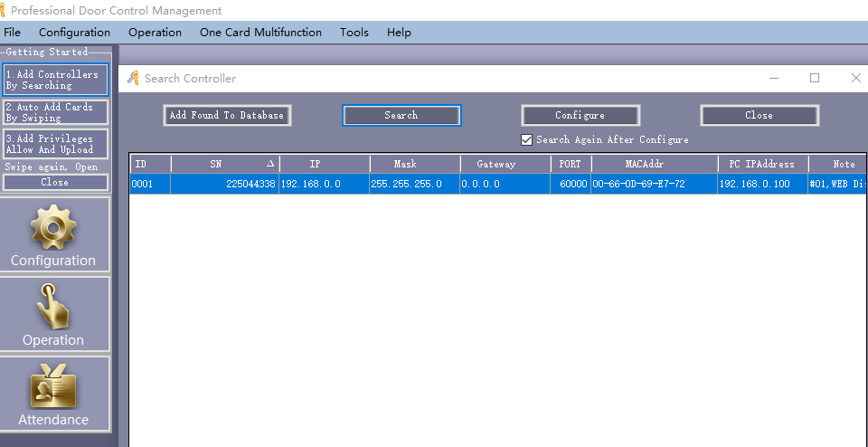Image resolution: width=868 pixels, height=447 pixels.
Task: Click the IP cell 192.168.0.0
Action: 324,184
